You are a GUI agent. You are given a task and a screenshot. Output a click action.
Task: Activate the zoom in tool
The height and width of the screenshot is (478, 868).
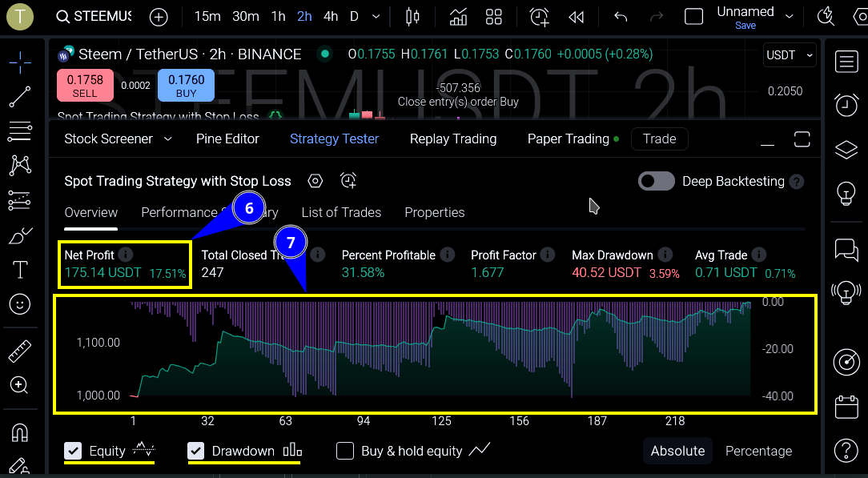pyautogui.click(x=20, y=385)
